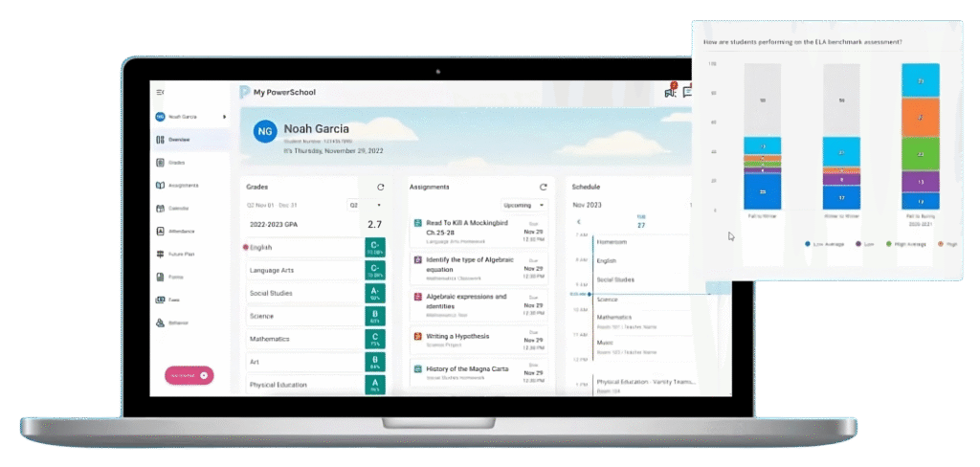980x467 pixels.
Task: Collapse the sidebar with hamburger menu icon
Action: 160,93
